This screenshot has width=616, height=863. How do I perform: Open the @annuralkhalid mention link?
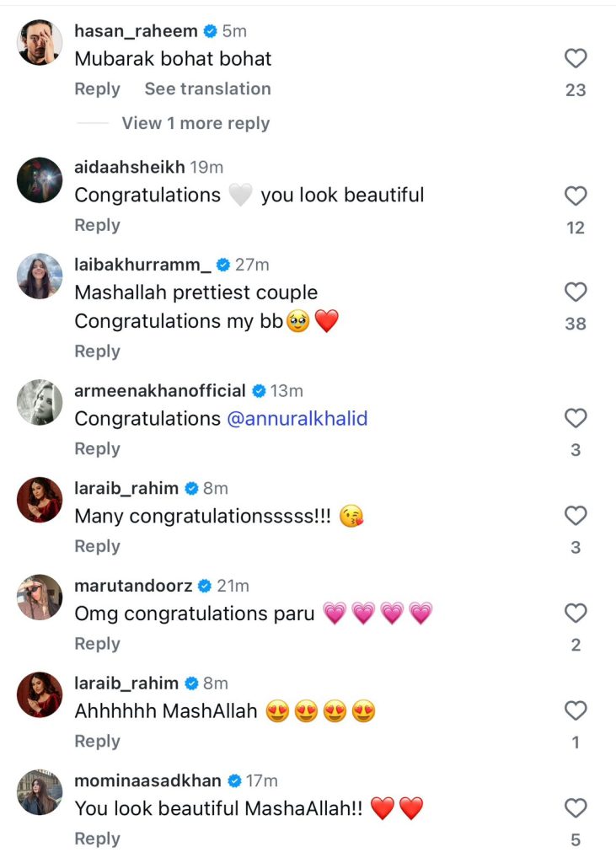[297, 419]
